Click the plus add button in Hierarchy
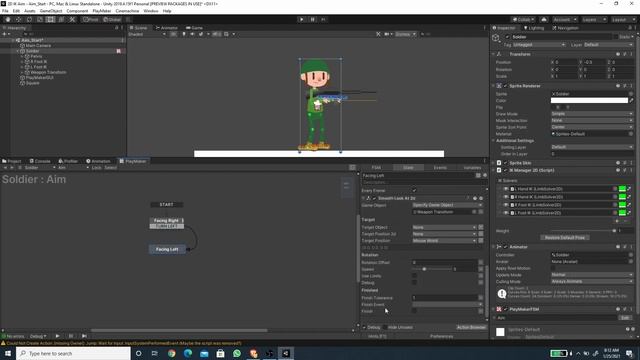The image size is (640, 360). tap(4, 34)
